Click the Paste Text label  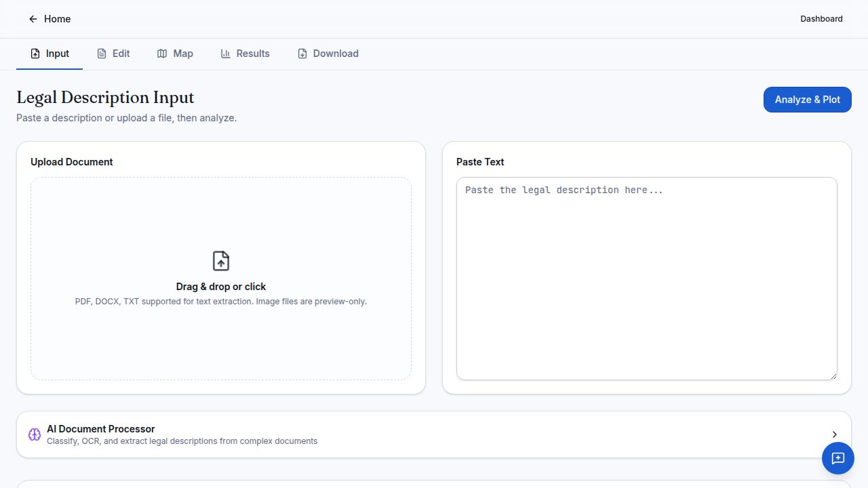click(x=480, y=162)
